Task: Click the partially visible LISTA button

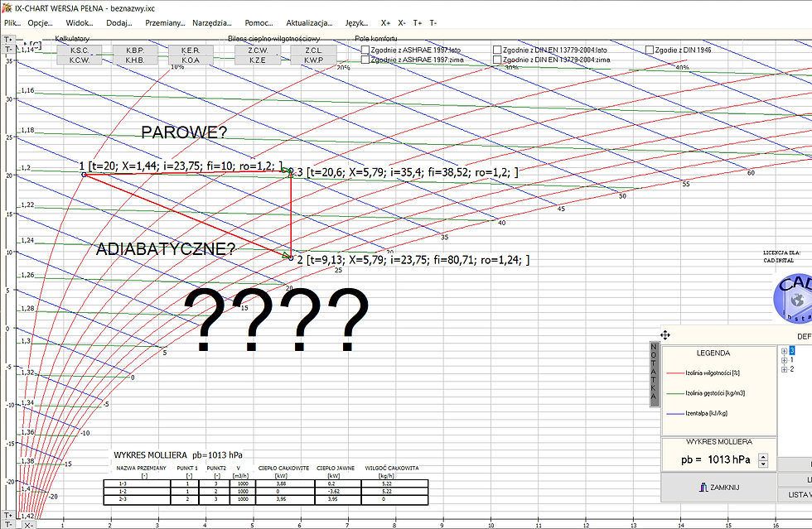Action: (x=795, y=495)
